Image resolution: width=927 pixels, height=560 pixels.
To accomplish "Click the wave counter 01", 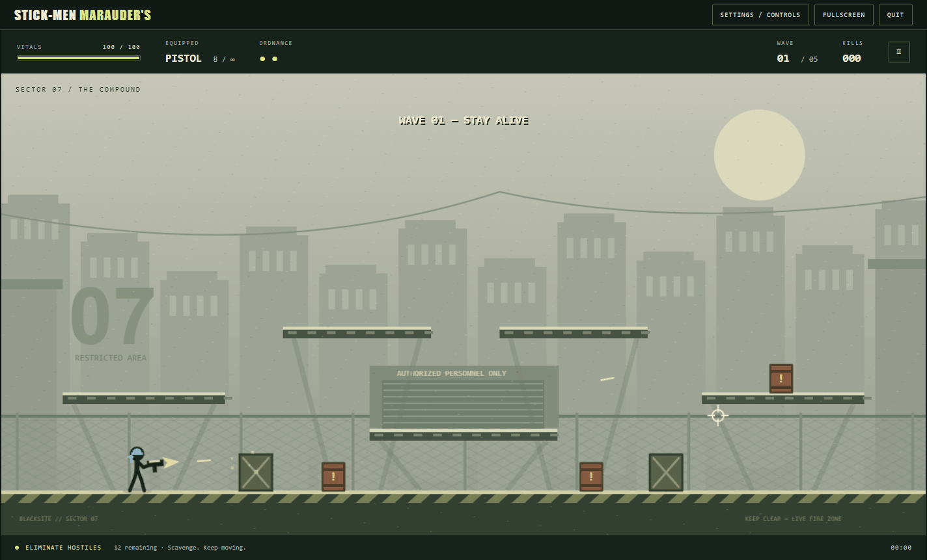I will point(783,59).
